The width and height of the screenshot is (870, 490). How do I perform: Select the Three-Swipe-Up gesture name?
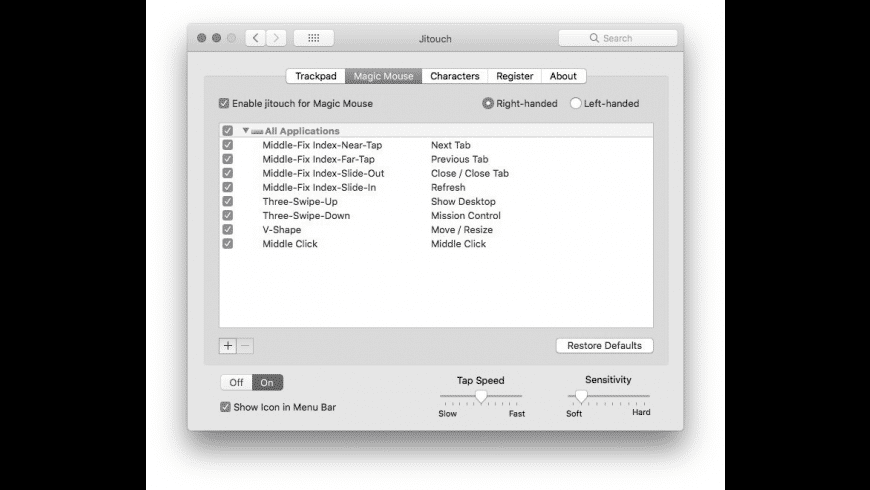click(x=300, y=201)
